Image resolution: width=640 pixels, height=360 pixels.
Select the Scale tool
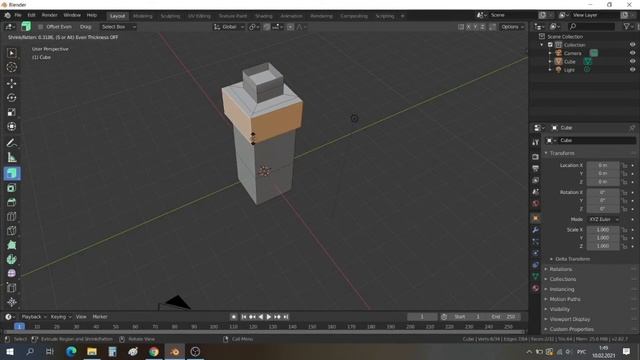(11, 112)
